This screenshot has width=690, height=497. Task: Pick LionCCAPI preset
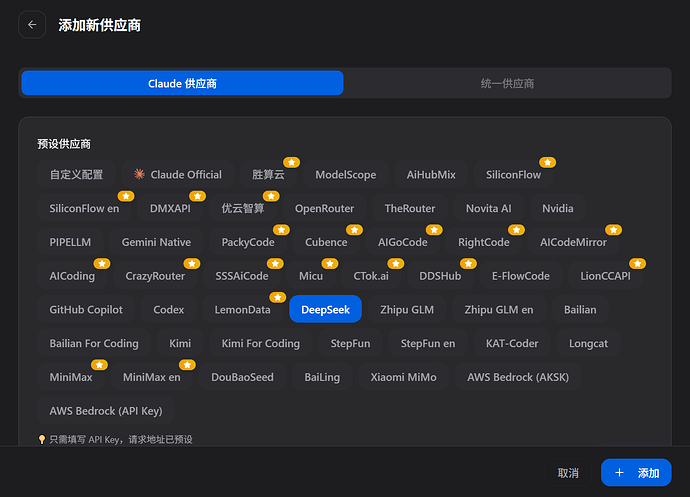605,276
